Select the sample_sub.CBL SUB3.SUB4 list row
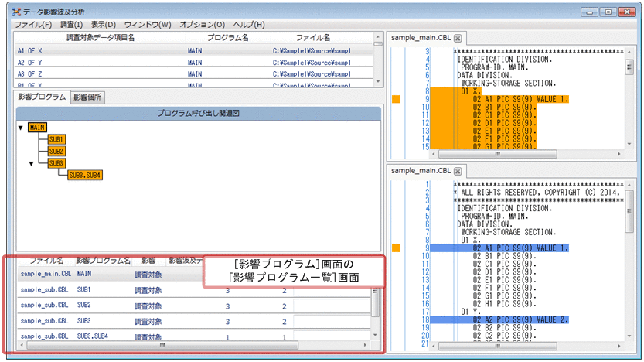Viewport: 644px width, 362px height. 195,336
